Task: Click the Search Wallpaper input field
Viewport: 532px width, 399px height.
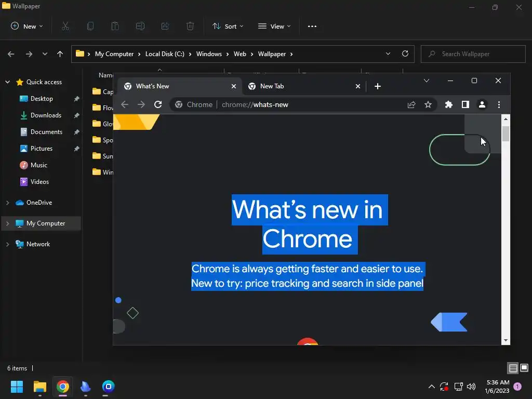Action: coord(473,54)
